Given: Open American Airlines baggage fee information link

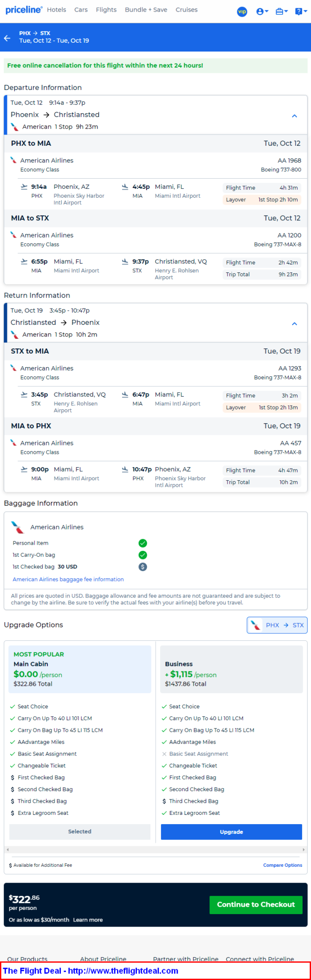Looking at the screenshot, I should click(68, 579).
